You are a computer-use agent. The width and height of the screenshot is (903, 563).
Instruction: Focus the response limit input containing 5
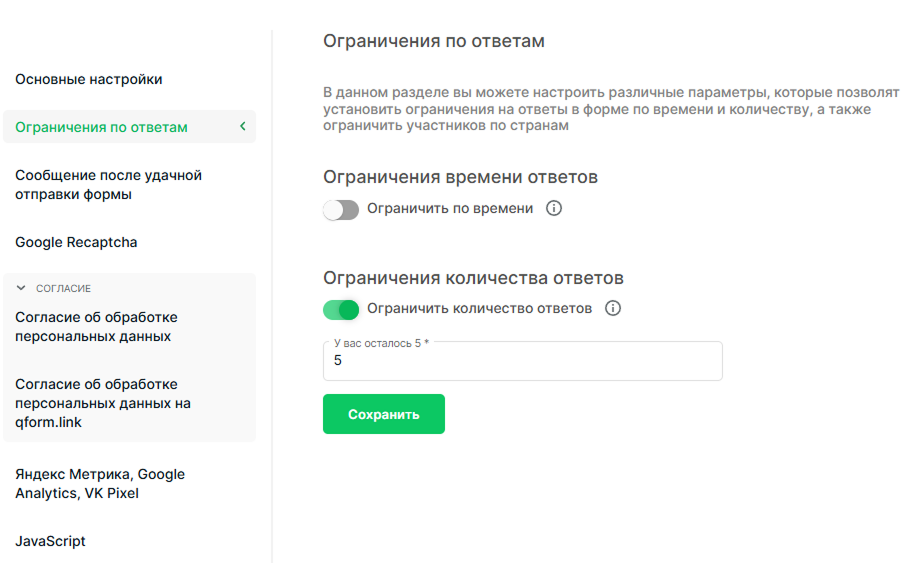(x=522, y=361)
